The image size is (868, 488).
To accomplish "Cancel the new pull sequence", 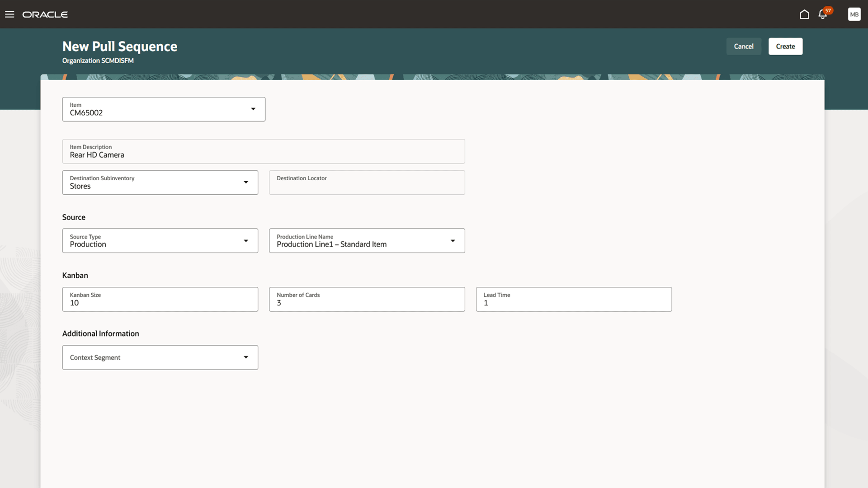I will pos(744,46).
